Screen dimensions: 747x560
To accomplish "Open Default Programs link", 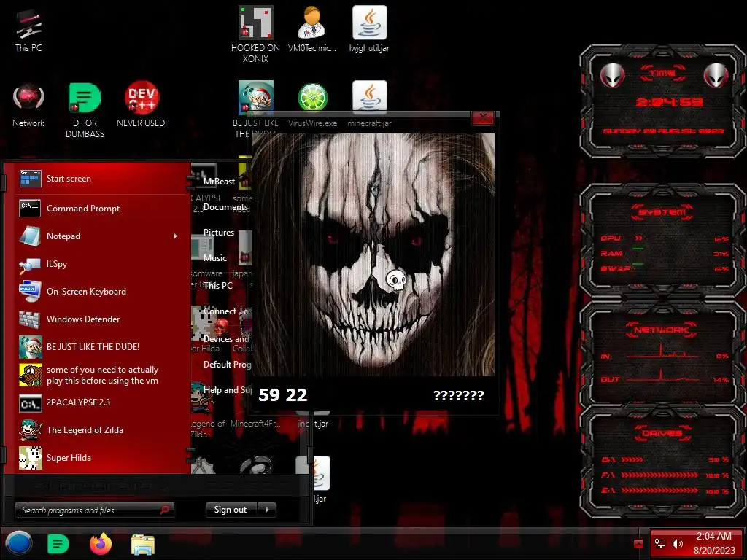I will point(228,365).
